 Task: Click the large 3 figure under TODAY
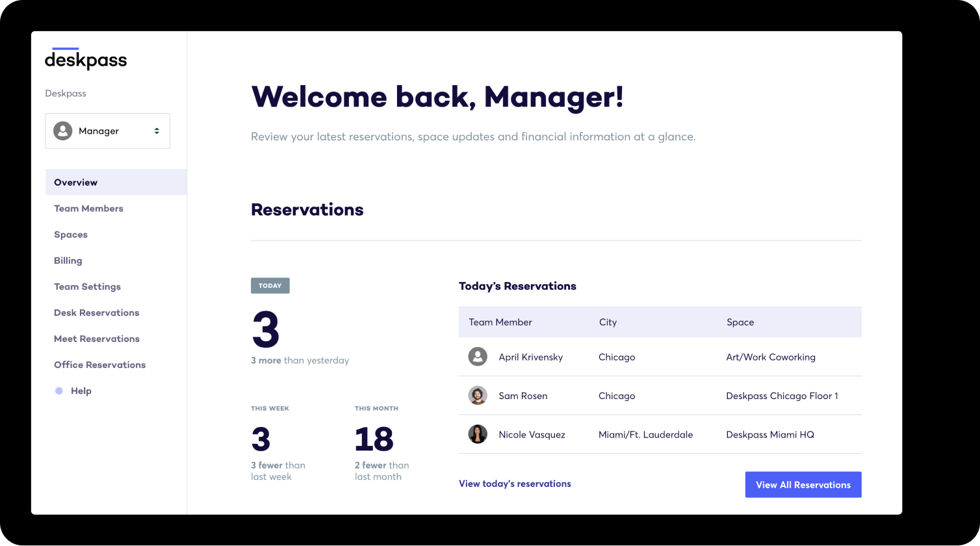click(x=266, y=329)
